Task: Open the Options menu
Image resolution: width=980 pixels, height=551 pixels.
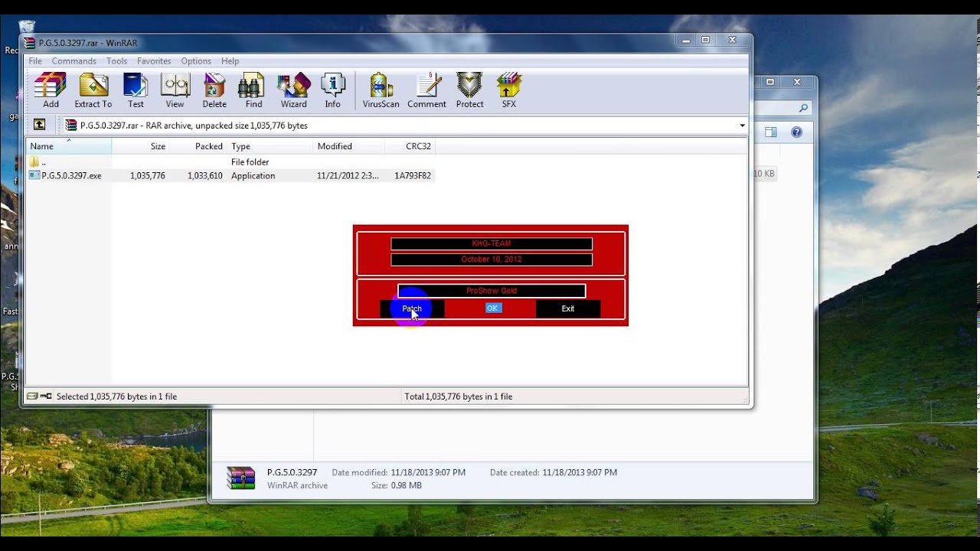Action: 196,61
